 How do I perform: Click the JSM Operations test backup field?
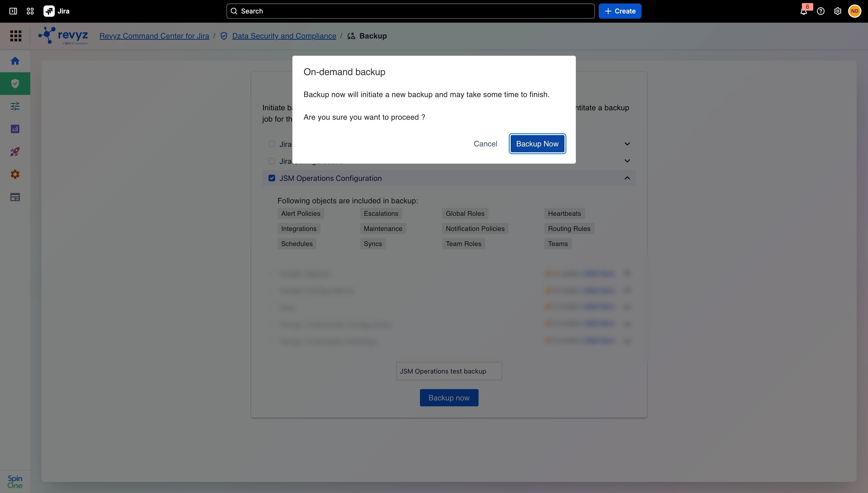click(x=449, y=371)
